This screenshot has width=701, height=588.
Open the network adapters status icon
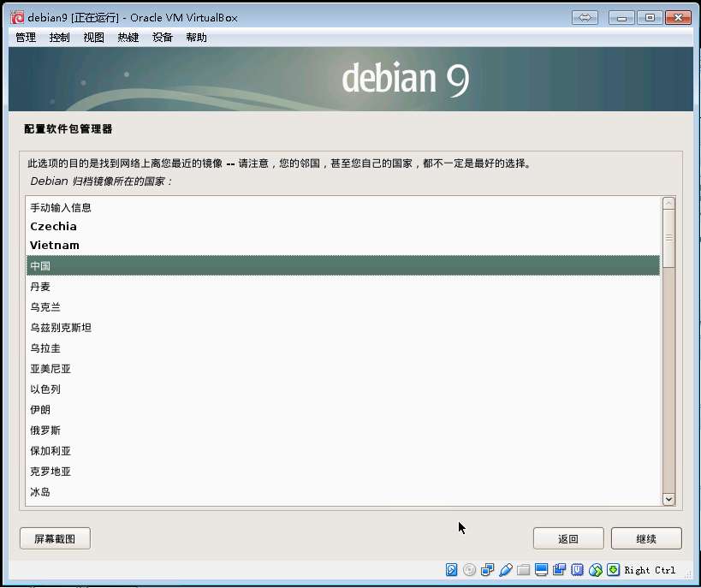point(487,570)
